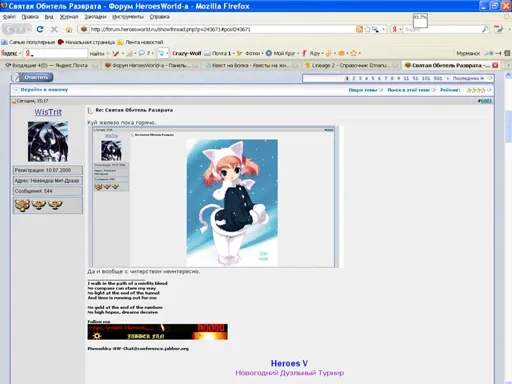The image size is (512, 384).
Task: Switch to Форум HeroesWorld-а Панель tab
Action: (x=151, y=65)
